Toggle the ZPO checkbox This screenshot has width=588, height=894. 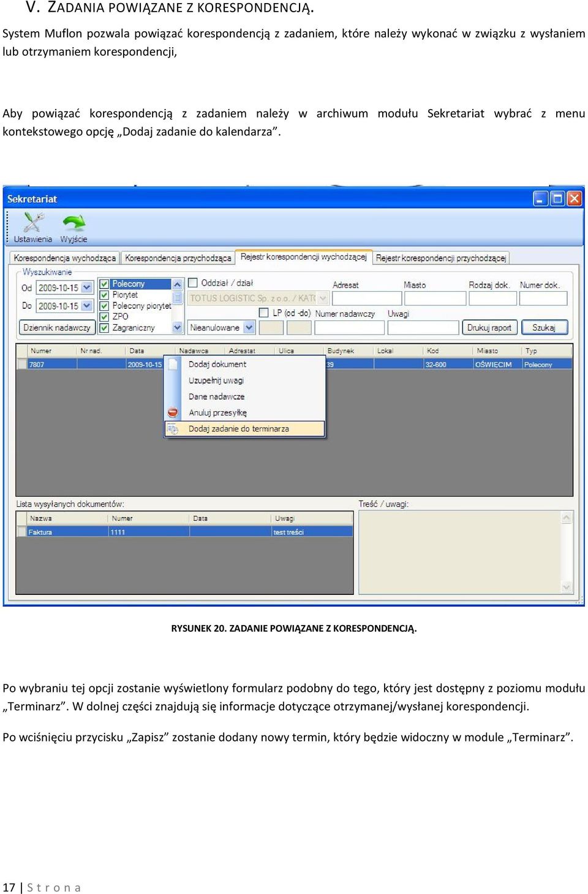[x=104, y=317]
